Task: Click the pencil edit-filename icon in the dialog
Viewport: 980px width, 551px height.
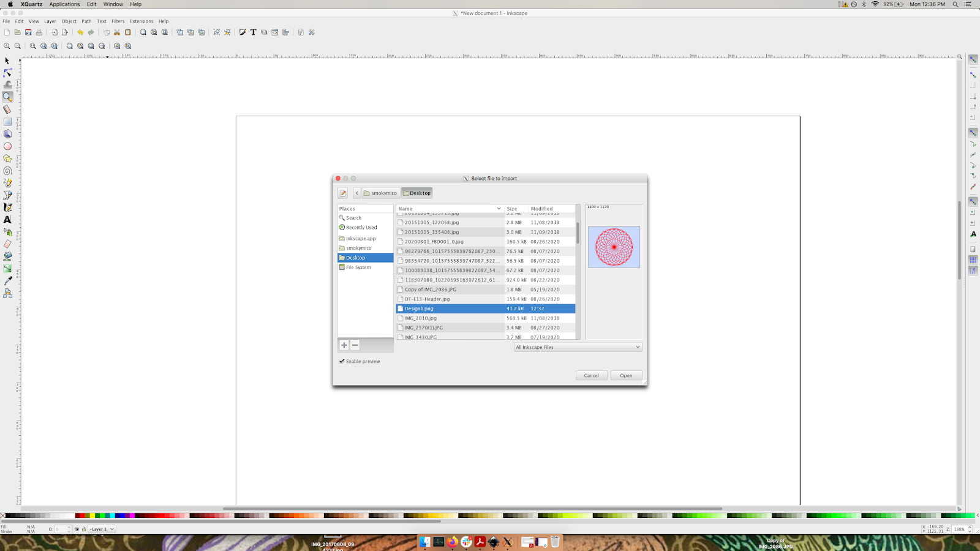Action: pos(343,193)
